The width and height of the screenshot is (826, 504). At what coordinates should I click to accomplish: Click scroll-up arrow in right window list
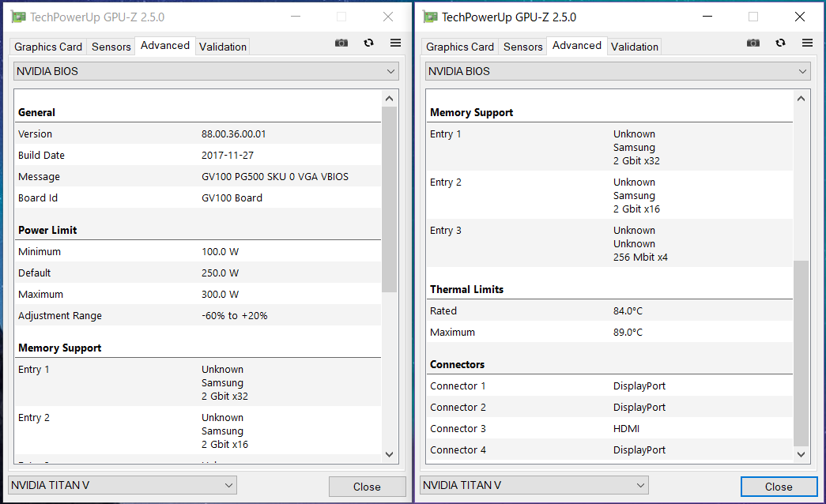tap(801, 99)
